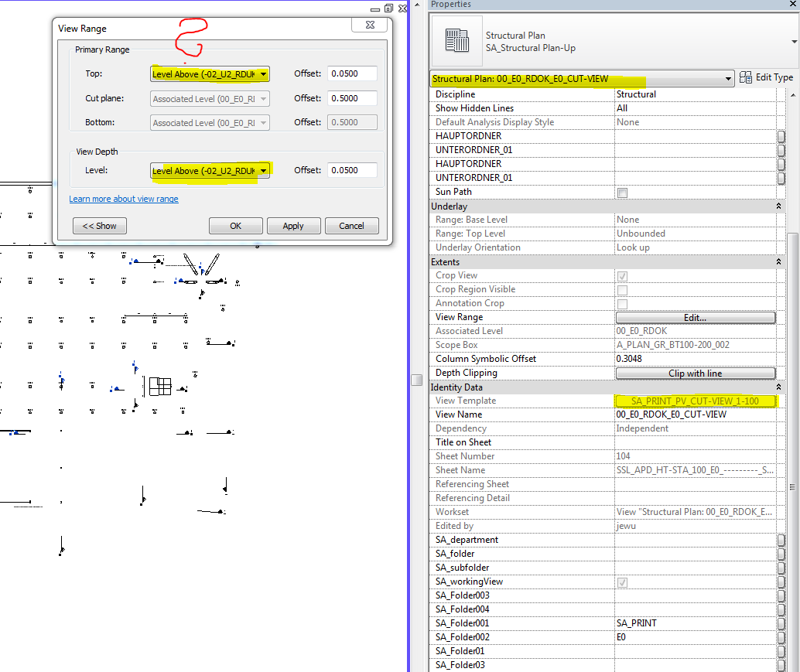Image resolution: width=800 pixels, height=672 pixels.
Task: Cancel the View Range dialog
Action: pos(351,226)
